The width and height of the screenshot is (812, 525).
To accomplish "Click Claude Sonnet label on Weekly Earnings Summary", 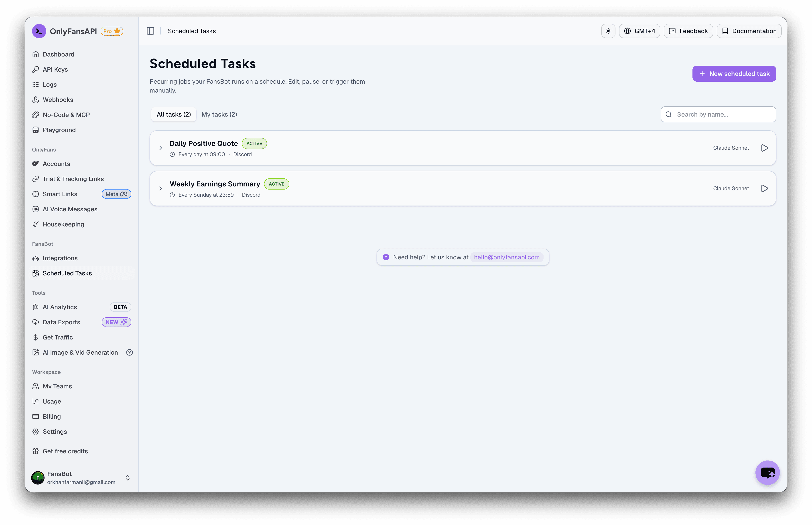I will (731, 188).
